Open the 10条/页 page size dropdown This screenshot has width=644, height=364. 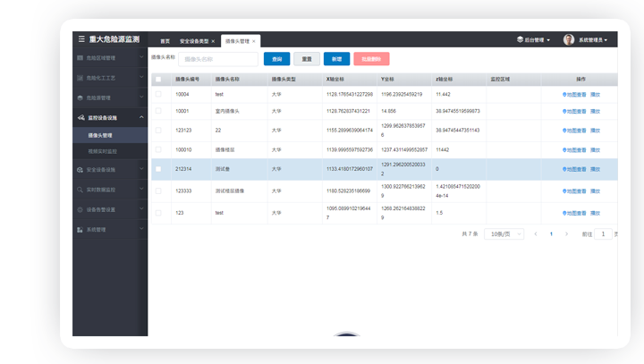click(504, 233)
